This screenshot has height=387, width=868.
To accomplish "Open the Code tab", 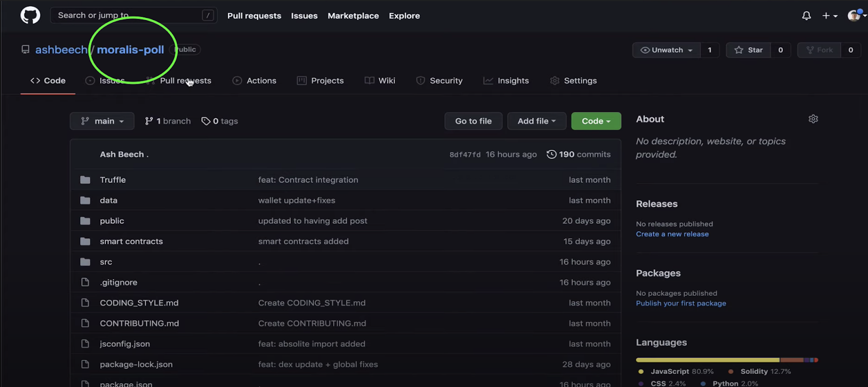I will tap(48, 80).
